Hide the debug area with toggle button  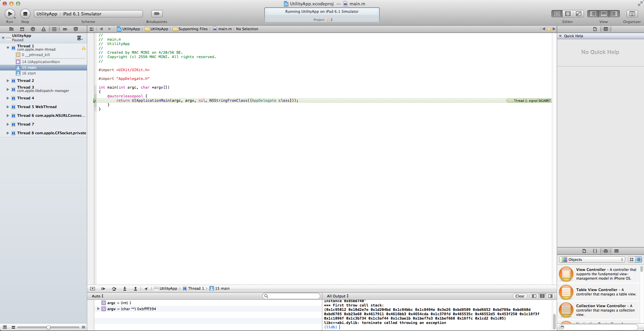click(x=93, y=289)
